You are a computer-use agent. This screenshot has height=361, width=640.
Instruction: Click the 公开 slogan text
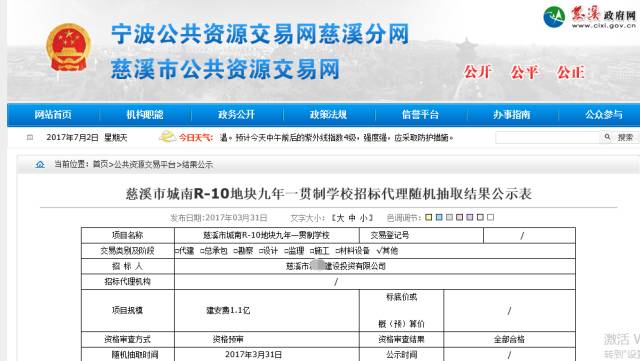coord(478,72)
